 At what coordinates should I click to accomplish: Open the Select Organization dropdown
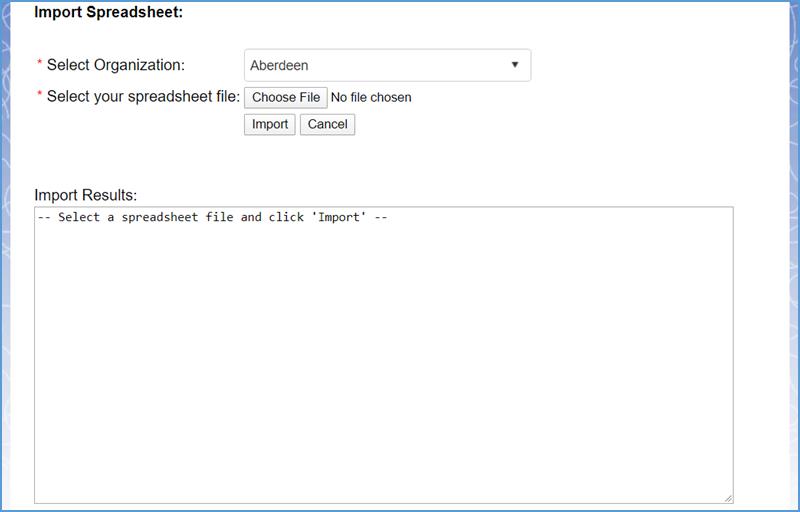click(387, 65)
